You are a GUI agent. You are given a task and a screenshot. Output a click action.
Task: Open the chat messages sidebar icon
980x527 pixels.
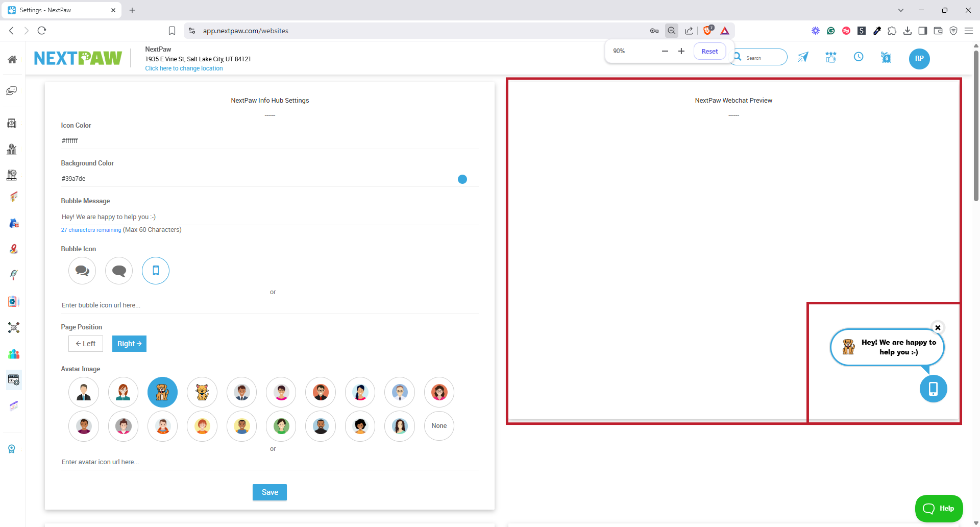pos(12,91)
